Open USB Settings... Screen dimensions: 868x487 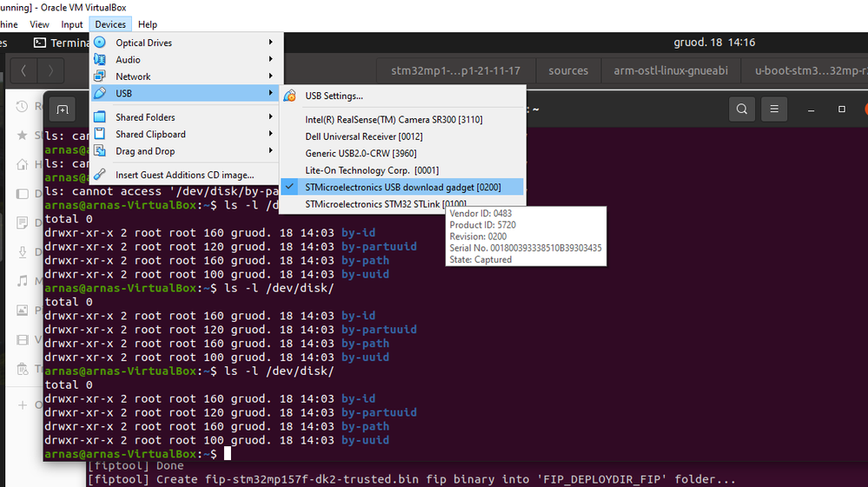pos(402,96)
